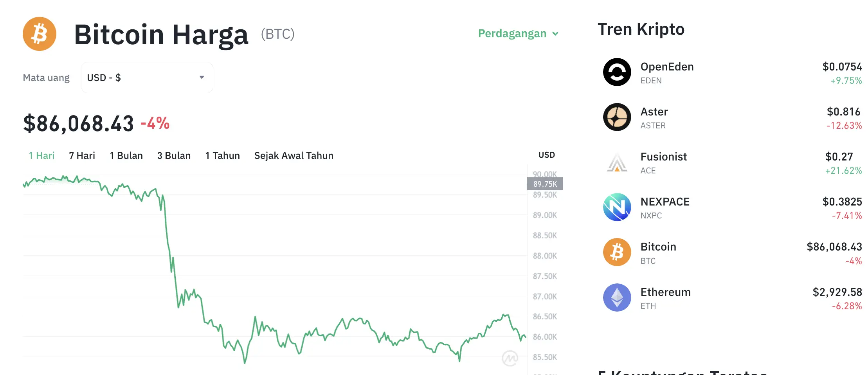868x375 pixels.
Task: Click the Fusionist ACE icon
Action: pyautogui.click(x=616, y=162)
